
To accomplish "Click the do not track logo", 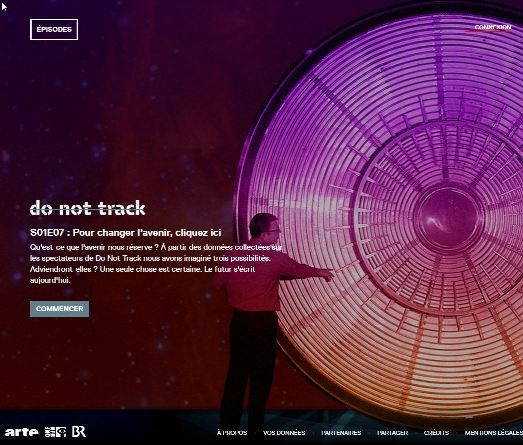I will point(87,208).
